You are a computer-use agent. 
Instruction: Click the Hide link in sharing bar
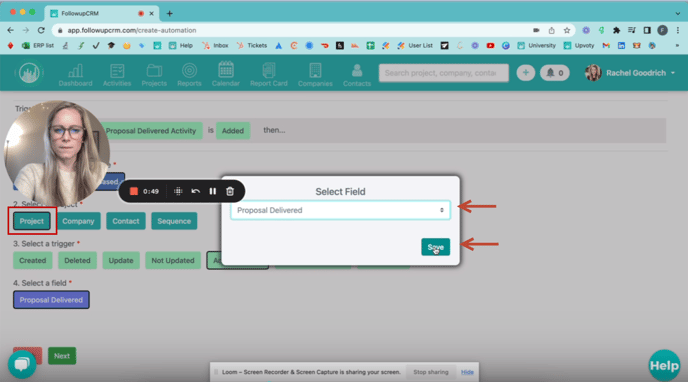coord(467,372)
